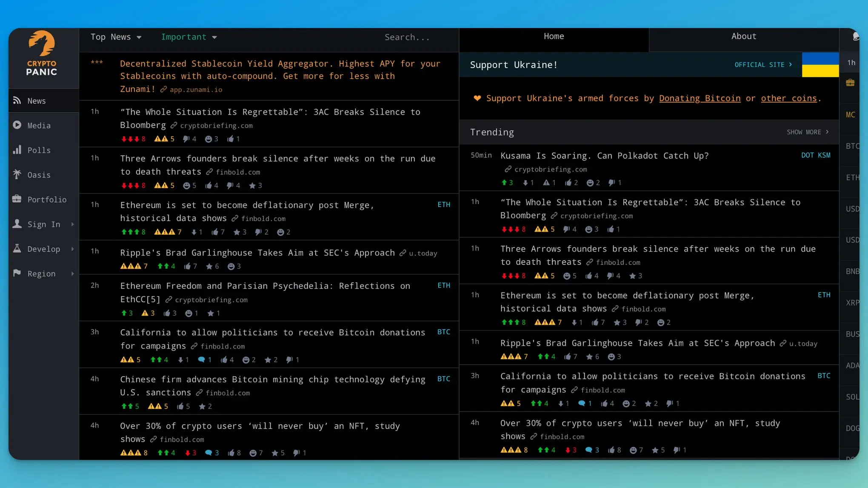The width and height of the screenshot is (868, 488).
Task: Switch to the About tab
Action: click(x=744, y=40)
